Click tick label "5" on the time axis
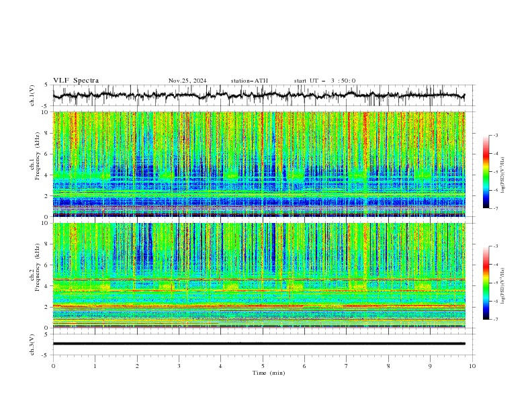 pos(263,366)
